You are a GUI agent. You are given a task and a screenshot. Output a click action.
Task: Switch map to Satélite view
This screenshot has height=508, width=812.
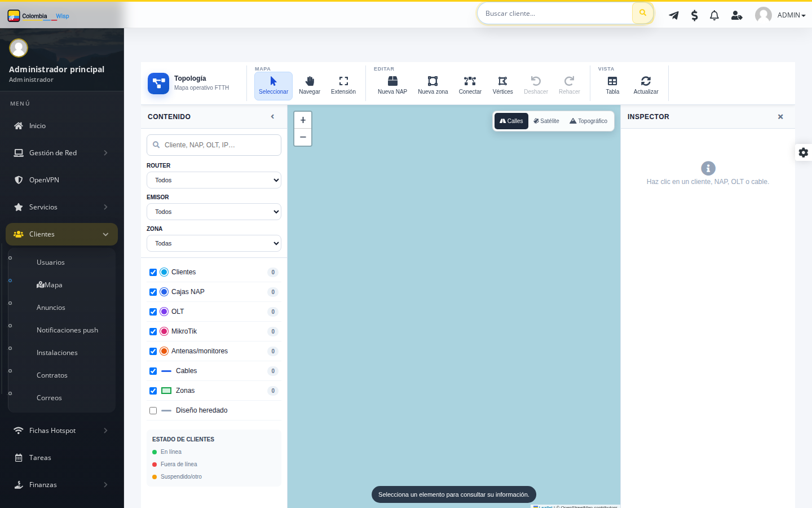[546, 121]
